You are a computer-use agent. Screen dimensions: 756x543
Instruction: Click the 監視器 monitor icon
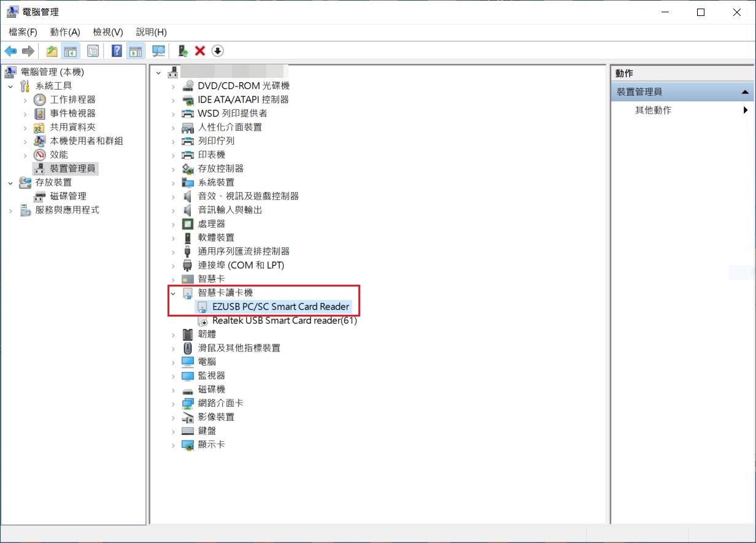[x=188, y=375]
